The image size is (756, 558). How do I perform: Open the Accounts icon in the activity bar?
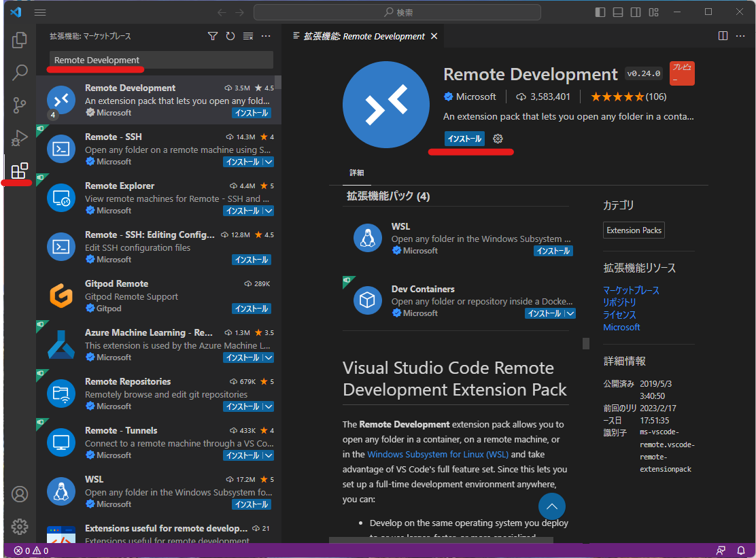click(x=19, y=494)
